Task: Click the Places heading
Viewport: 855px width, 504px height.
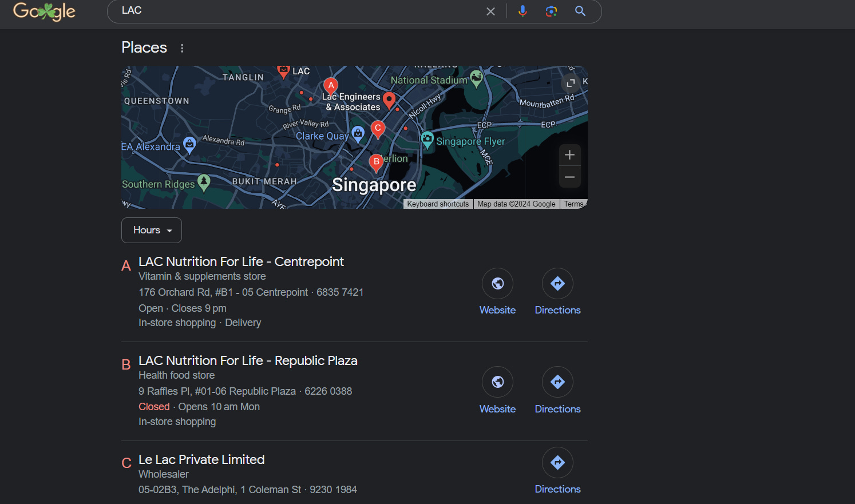Action: click(144, 47)
